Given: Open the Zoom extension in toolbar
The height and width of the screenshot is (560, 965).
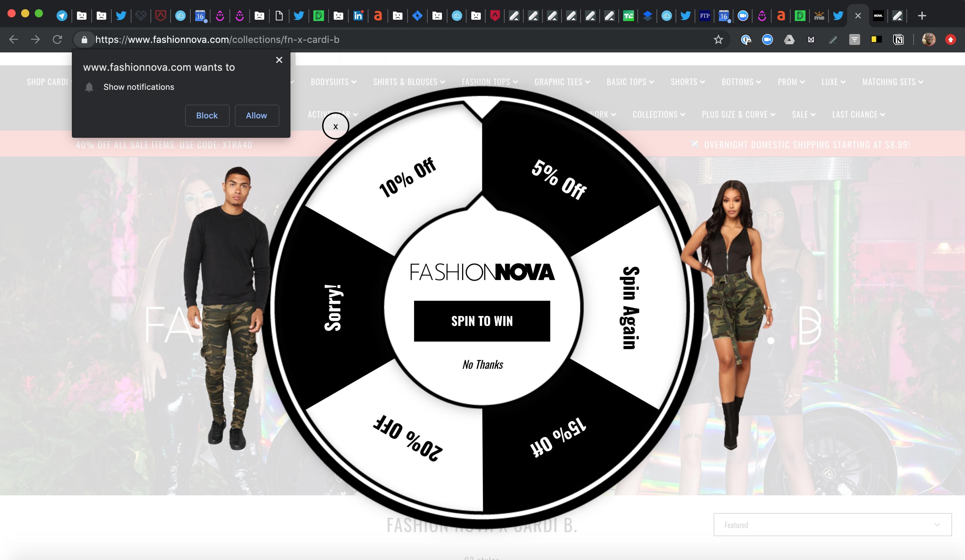Looking at the screenshot, I should 767,39.
